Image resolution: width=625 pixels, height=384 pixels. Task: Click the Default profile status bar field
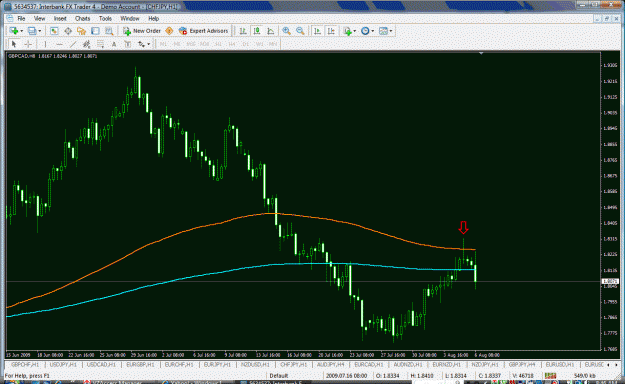(x=279, y=376)
